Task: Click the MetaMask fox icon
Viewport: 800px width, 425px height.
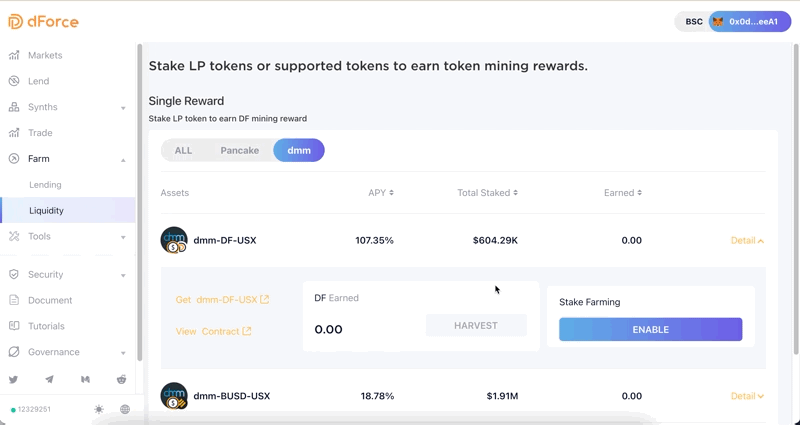Action: click(718, 22)
